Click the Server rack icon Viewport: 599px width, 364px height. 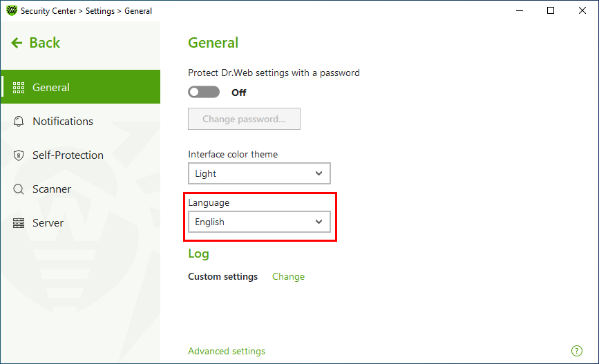(19, 222)
